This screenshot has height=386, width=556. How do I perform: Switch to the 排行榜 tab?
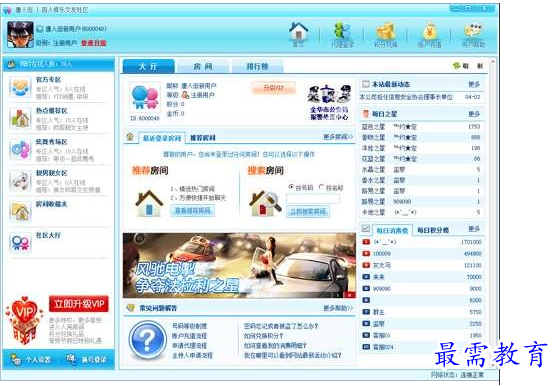coord(257,66)
